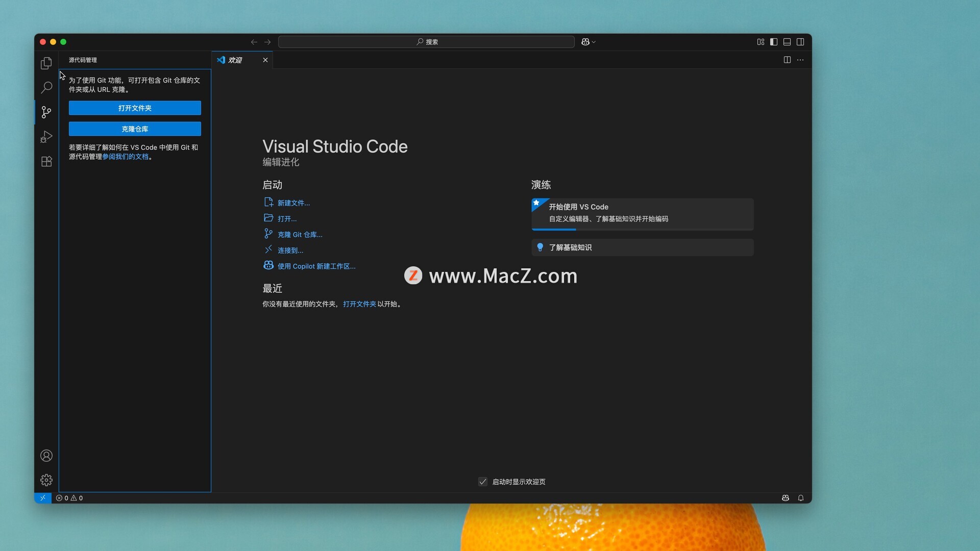Click the star badge on 开始使用 VS Code

point(537,203)
